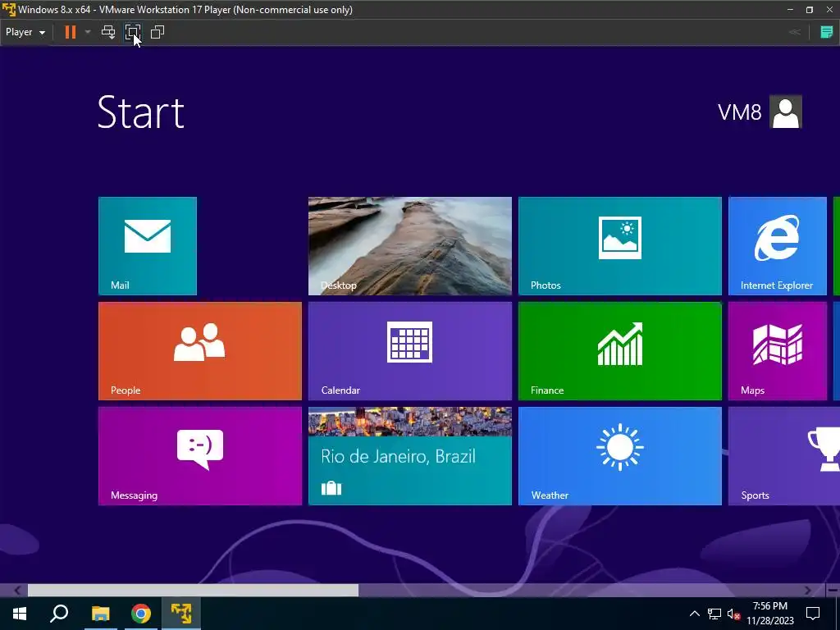Click the Start heading text

141,112
